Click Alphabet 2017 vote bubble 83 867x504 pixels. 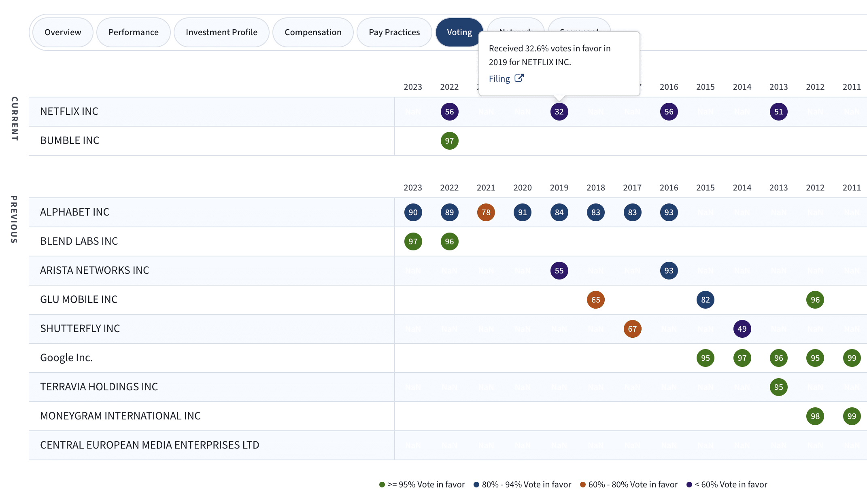(x=632, y=212)
